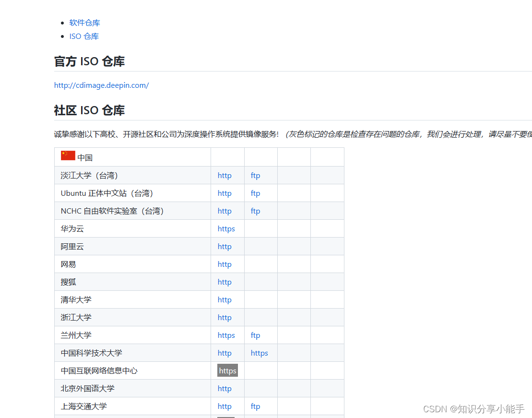The height and width of the screenshot is (418, 532).
Task: Open http link for 北京外国语大学
Action: pos(225,388)
